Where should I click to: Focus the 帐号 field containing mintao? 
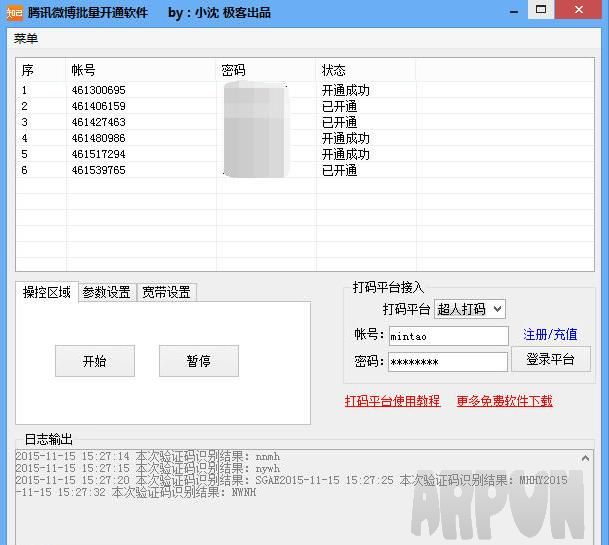pyautogui.click(x=447, y=336)
